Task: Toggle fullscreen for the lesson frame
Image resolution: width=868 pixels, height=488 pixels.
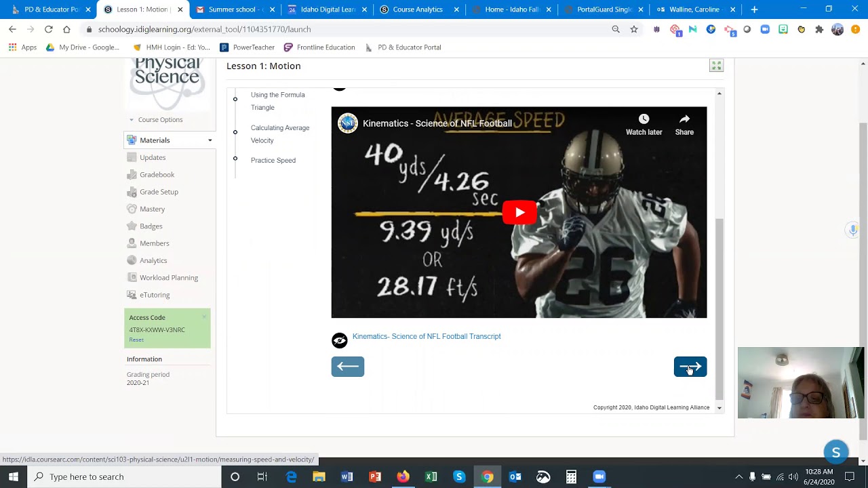Action: (716, 66)
